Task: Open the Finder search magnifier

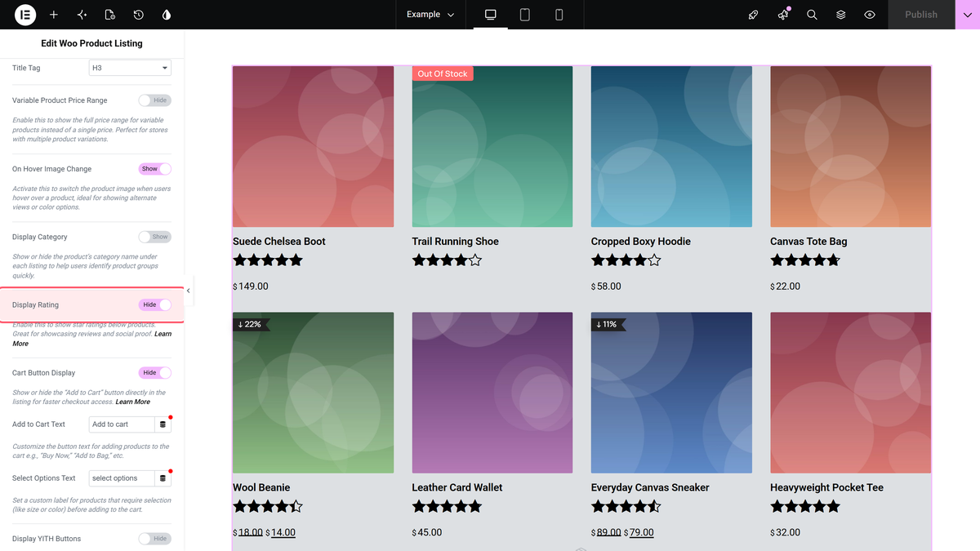Action: pyautogui.click(x=812, y=15)
